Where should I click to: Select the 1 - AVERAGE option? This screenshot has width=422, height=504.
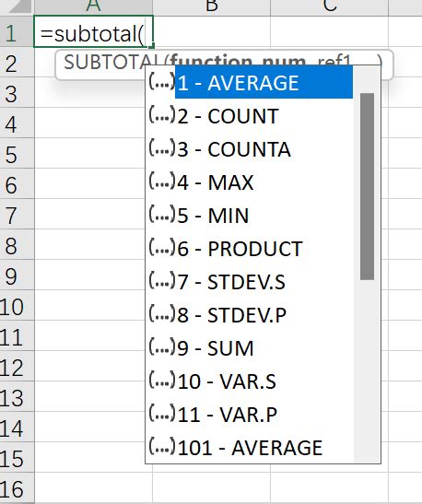pos(264,83)
